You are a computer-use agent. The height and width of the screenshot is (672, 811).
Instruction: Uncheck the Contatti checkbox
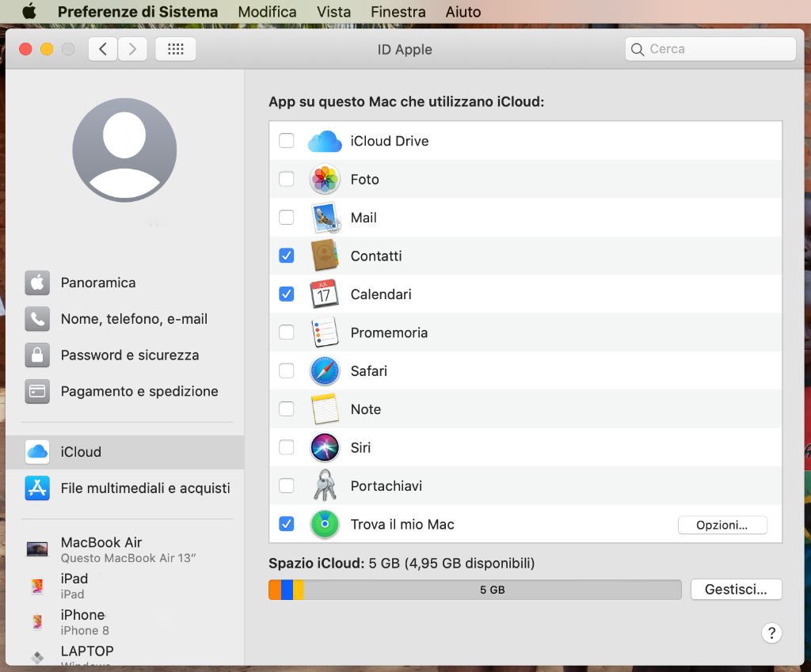tap(287, 256)
